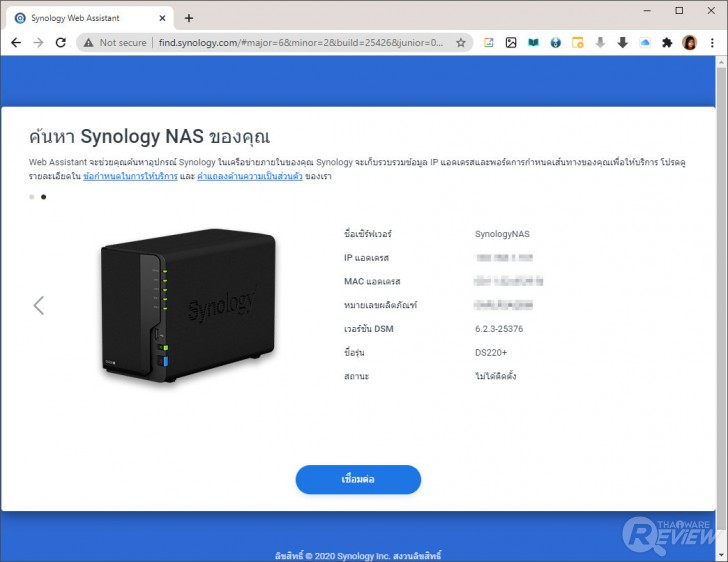Open the ข้อกำหนดในการให้บริการ link
The width and height of the screenshot is (728, 562).
pyautogui.click(x=130, y=176)
